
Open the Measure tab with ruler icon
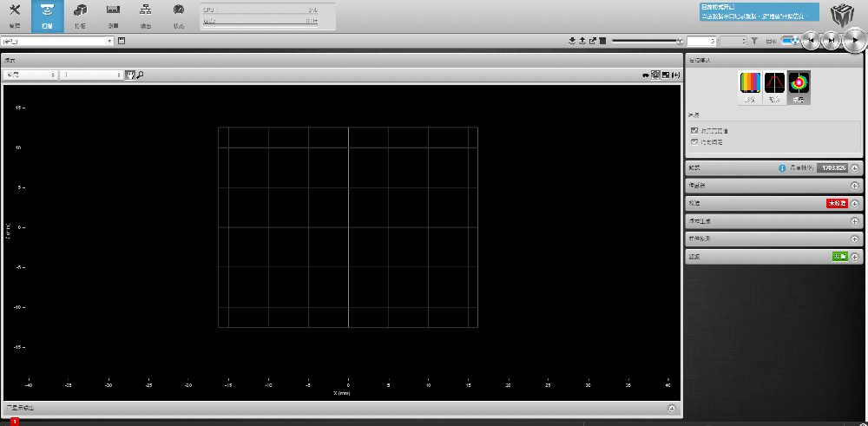(x=113, y=16)
